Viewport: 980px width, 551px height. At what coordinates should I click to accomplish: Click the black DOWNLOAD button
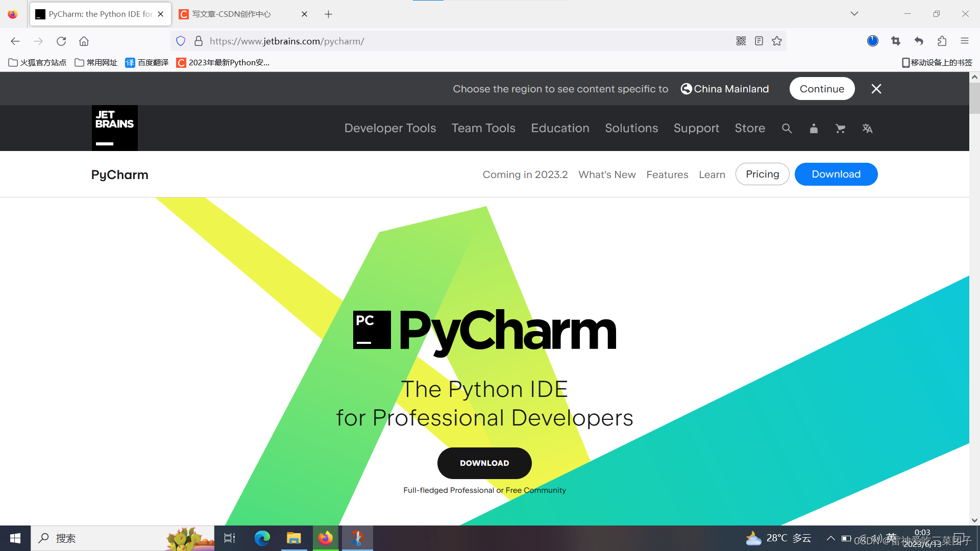click(x=484, y=463)
